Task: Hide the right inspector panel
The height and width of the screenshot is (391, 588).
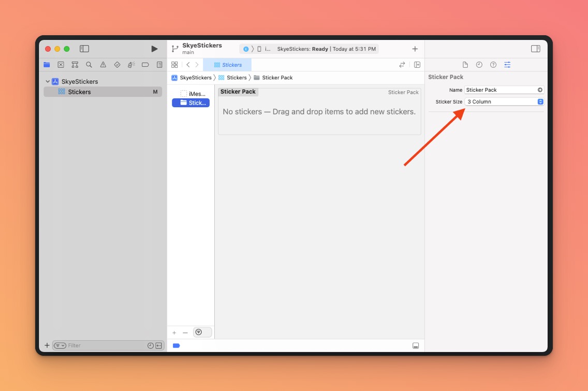Action: [x=536, y=49]
